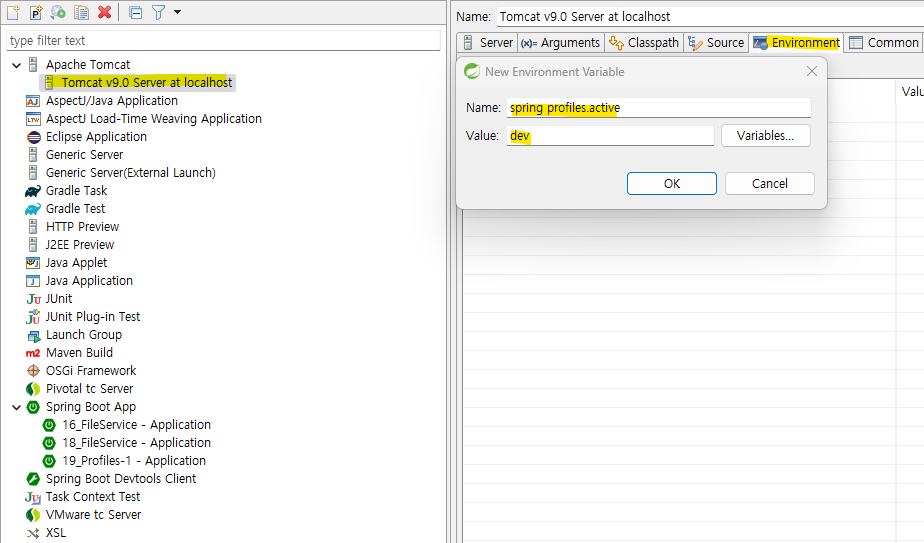
Task: Select 18_FileService - Application configuration
Action: 136,443
